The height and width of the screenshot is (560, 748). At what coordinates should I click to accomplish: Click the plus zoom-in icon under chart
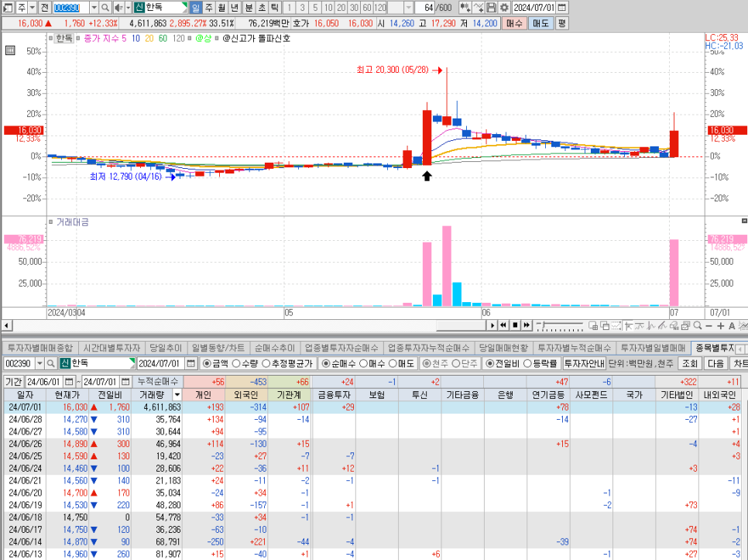pyautogui.click(x=720, y=326)
